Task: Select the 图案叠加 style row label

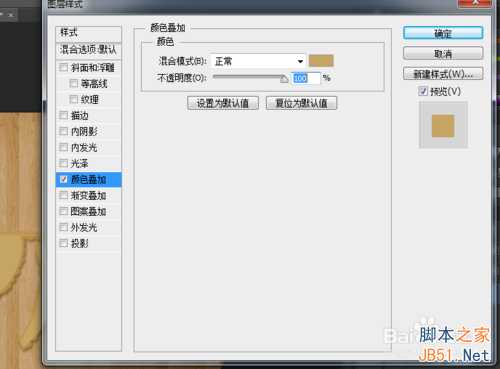Action: pos(88,211)
